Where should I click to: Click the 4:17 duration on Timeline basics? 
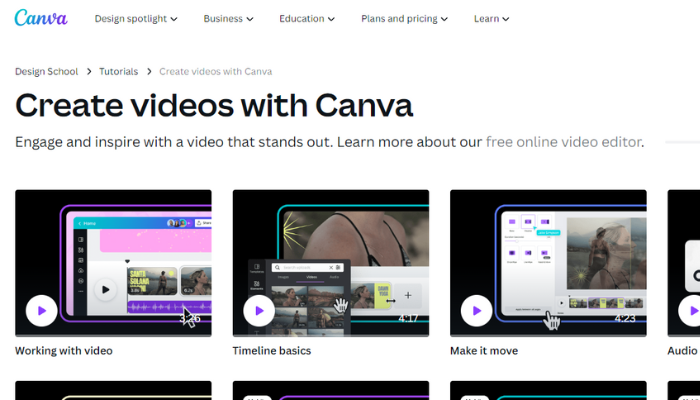click(x=408, y=318)
